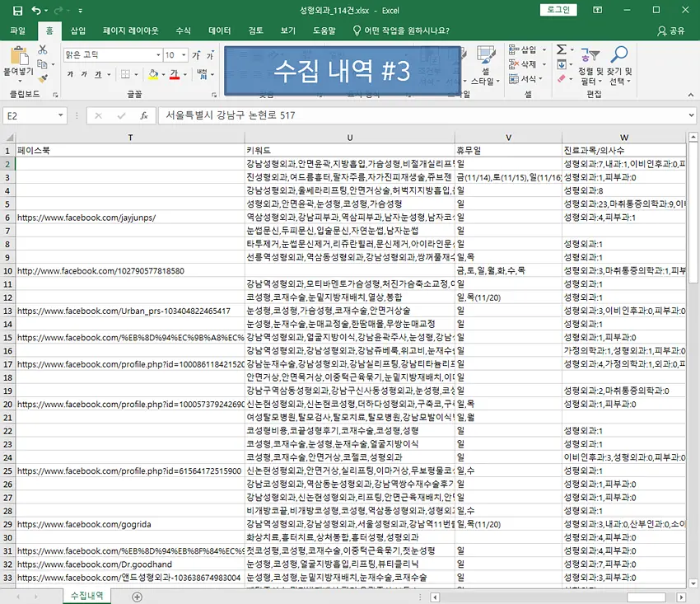Viewport: 700px width, 604px height.
Task: Clear cells with the eraser icon
Action: [560, 78]
